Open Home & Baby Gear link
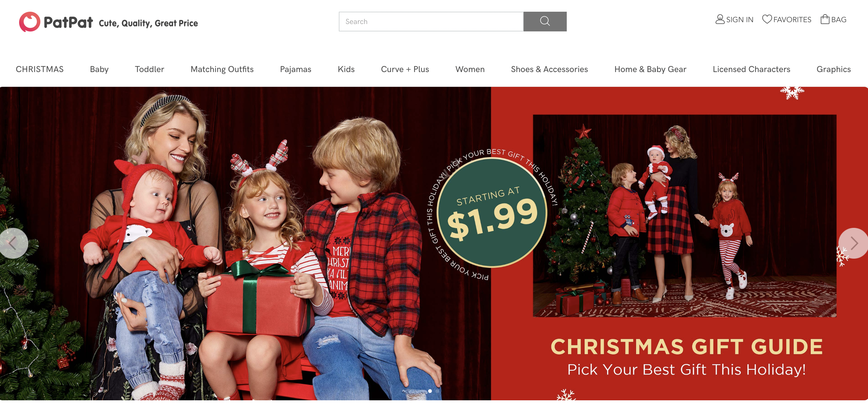This screenshot has height=412, width=868. tap(650, 69)
